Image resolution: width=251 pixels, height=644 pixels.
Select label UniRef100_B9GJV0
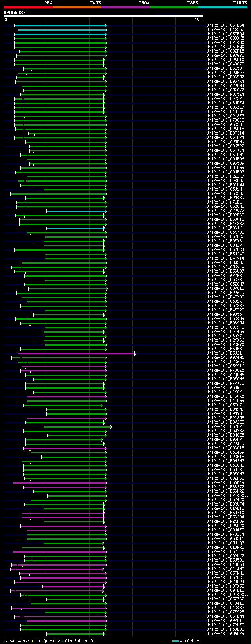coord(225,228)
